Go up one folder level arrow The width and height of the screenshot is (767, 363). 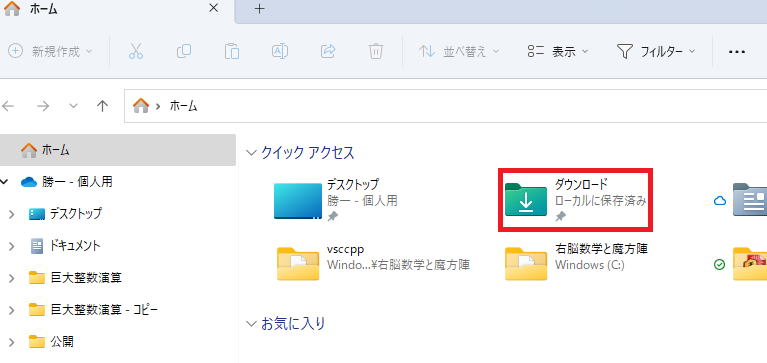tap(102, 106)
